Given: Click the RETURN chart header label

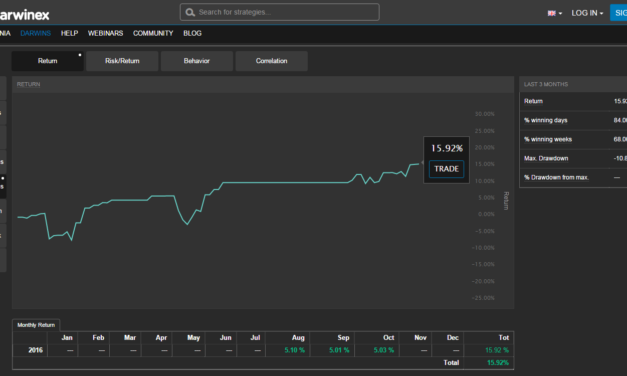Looking at the screenshot, I should point(28,84).
